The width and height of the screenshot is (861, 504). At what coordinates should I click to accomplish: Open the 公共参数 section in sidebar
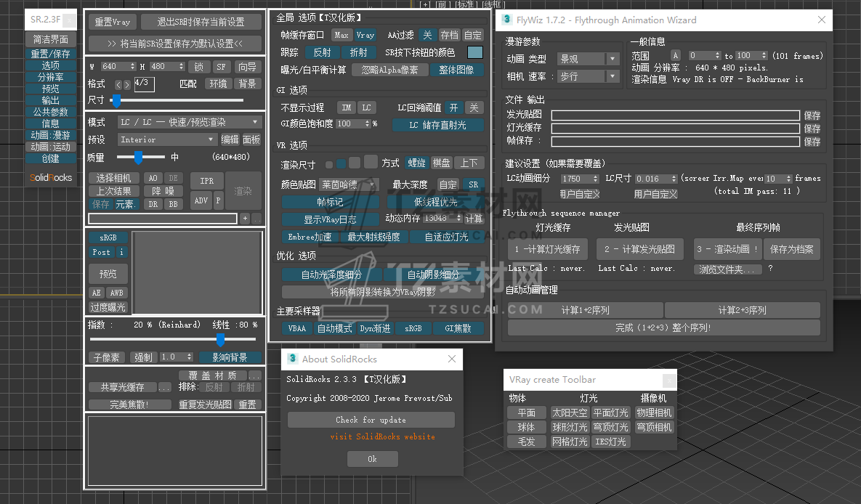pos(50,112)
